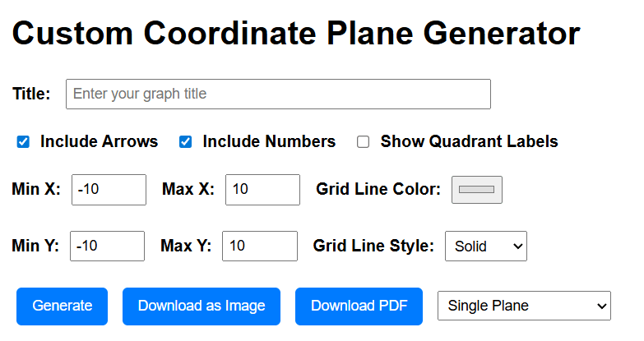Toggle the Include Numbers checkbox
This screenshot has width=644, height=341.
point(186,142)
